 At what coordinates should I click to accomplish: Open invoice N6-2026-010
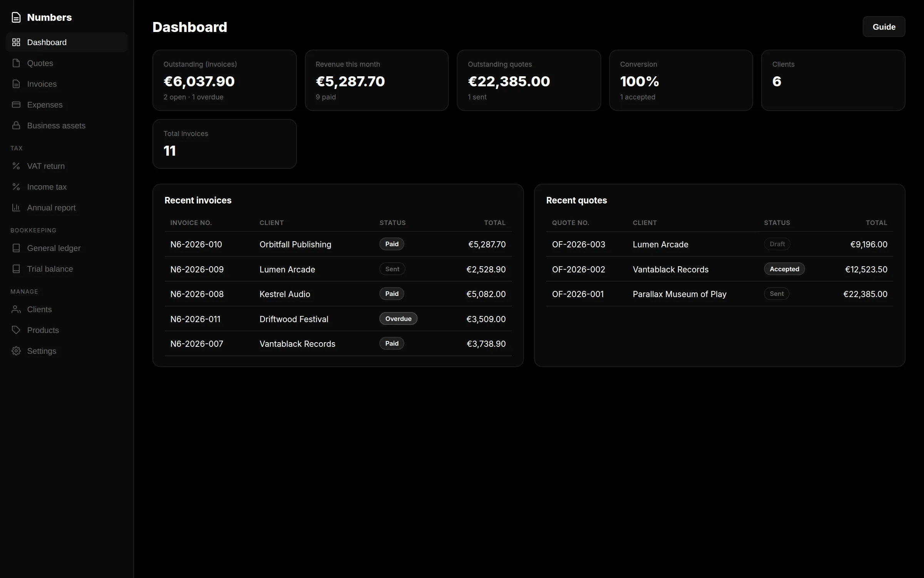[196, 244]
